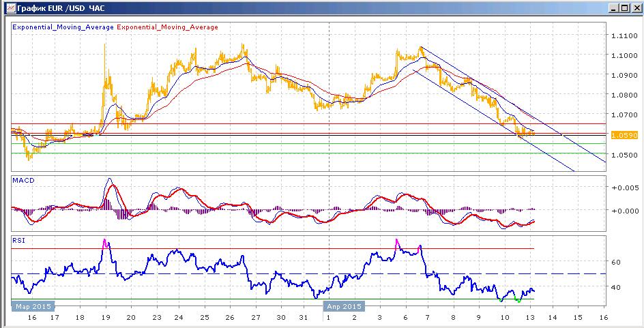Click the Мар 2015 month marker

tap(33, 307)
